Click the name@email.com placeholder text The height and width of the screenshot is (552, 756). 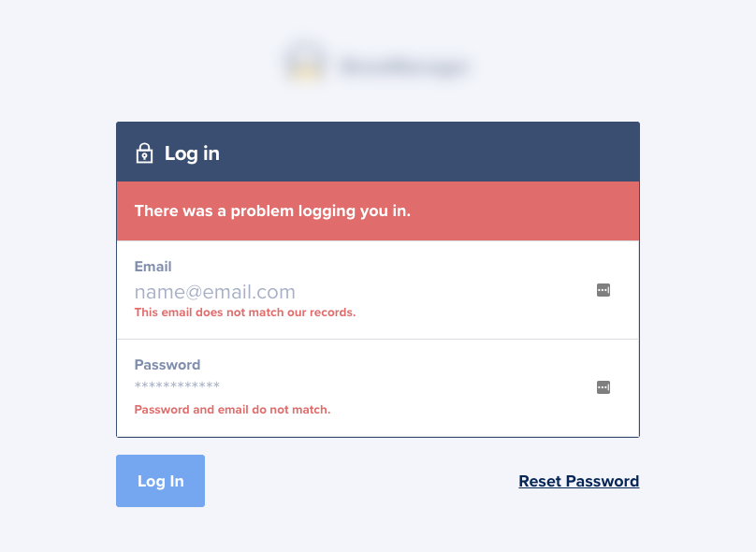pos(214,292)
